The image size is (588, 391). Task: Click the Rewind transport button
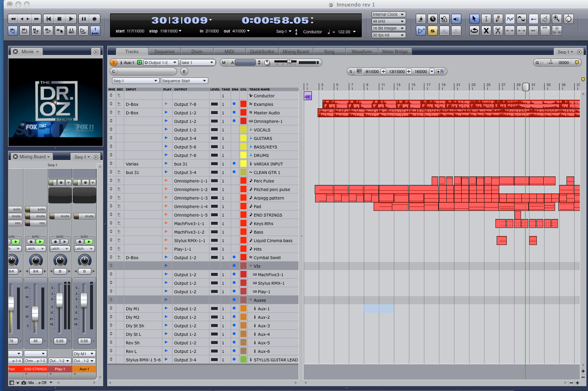pos(13,19)
